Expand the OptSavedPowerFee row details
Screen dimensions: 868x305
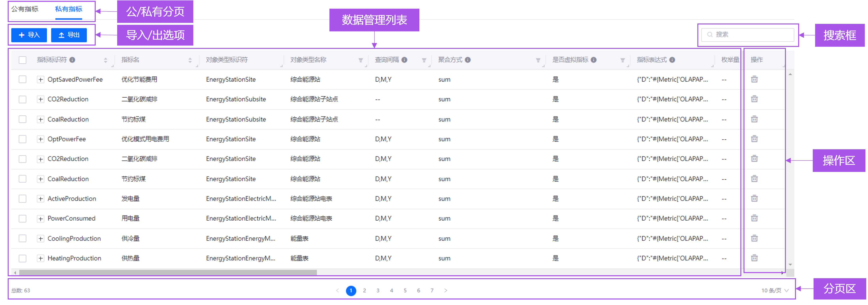(40, 79)
